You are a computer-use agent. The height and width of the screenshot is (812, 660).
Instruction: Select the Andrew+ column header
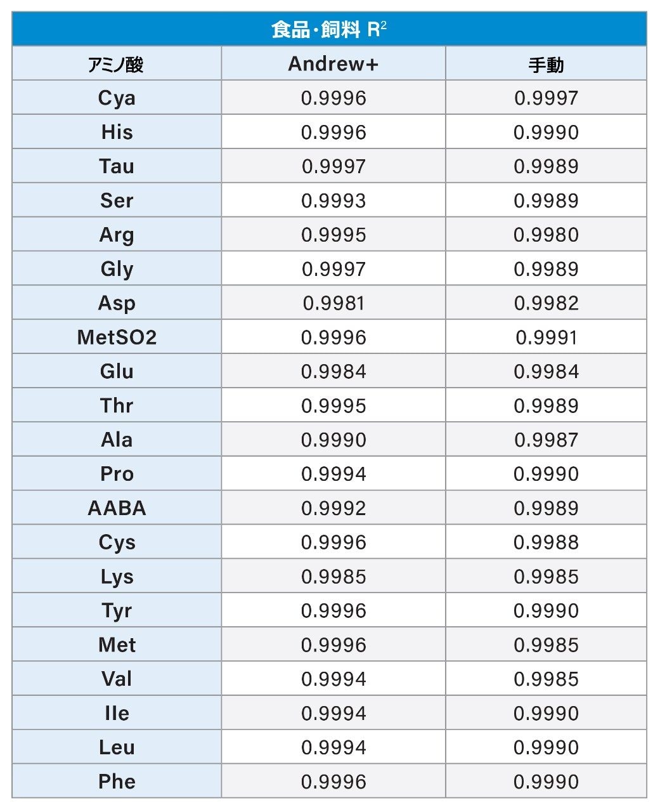[x=333, y=63]
